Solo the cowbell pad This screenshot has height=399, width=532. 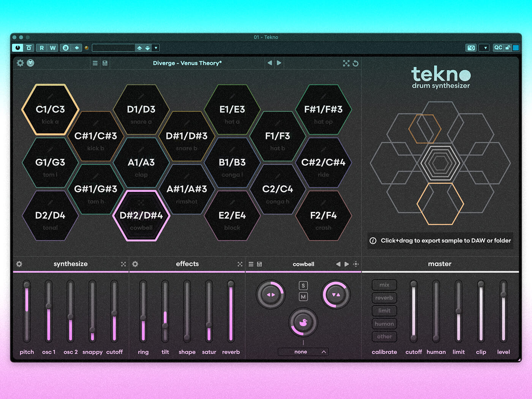pos(303,286)
